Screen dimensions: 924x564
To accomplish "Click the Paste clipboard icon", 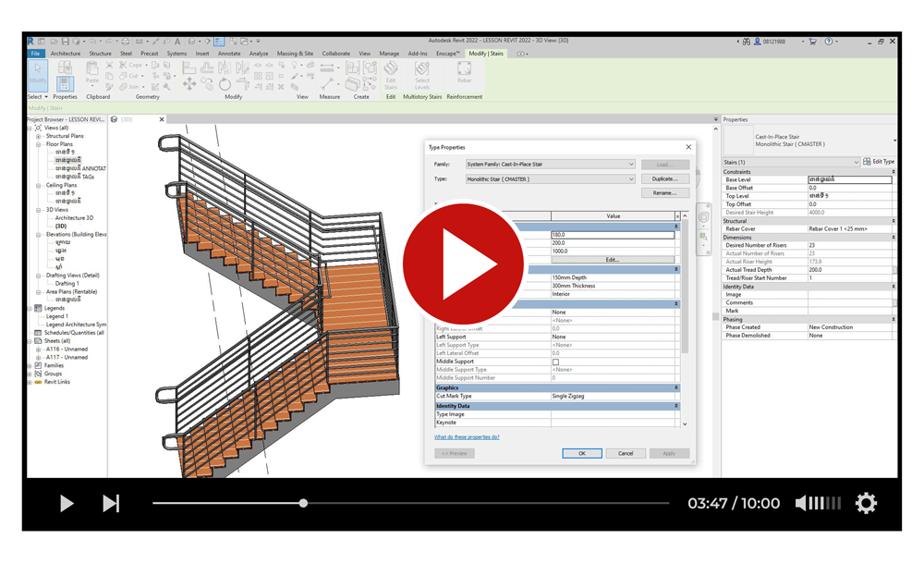I will [91, 73].
